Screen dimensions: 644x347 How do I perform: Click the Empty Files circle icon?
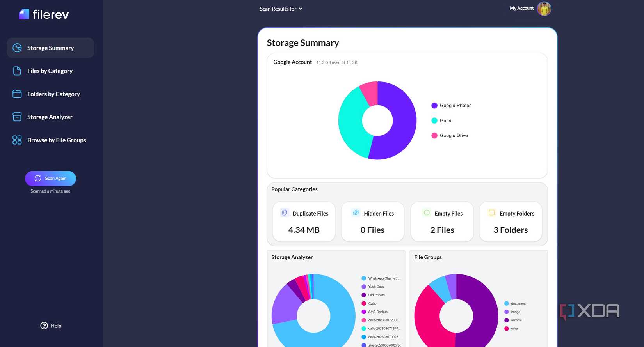click(427, 212)
